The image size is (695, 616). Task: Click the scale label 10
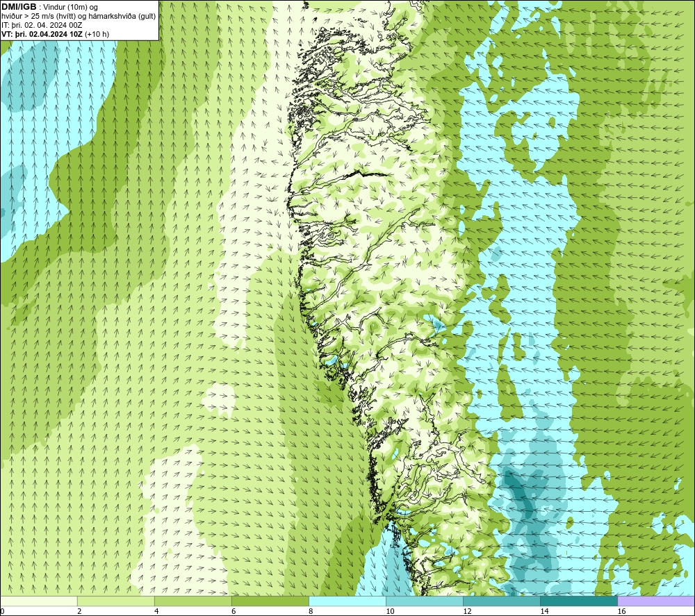390,612
